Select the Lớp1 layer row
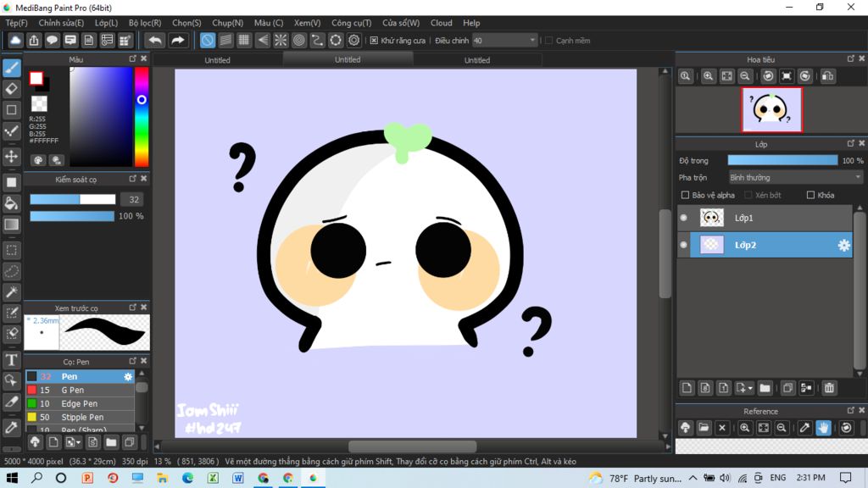868x488 pixels. tap(765, 218)
